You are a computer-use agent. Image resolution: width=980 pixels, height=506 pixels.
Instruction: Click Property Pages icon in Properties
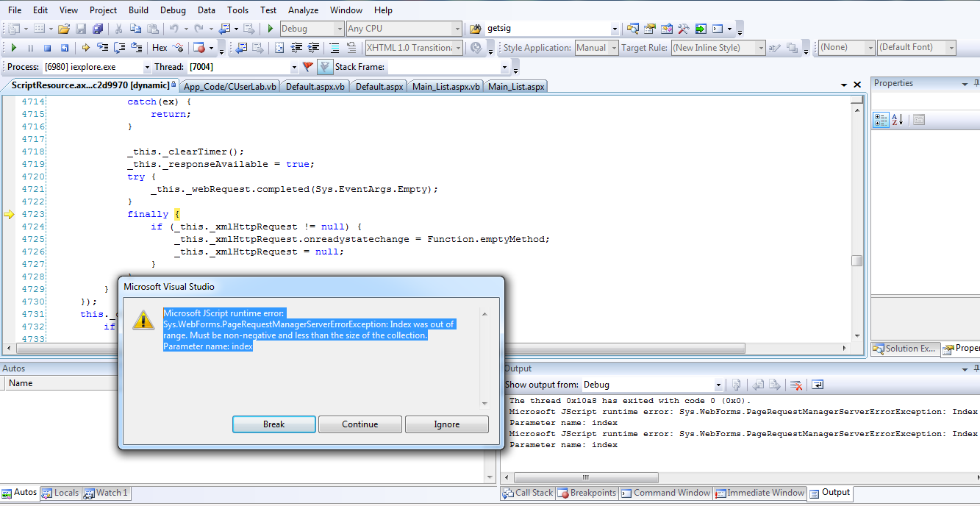click(x=918, y=120)
